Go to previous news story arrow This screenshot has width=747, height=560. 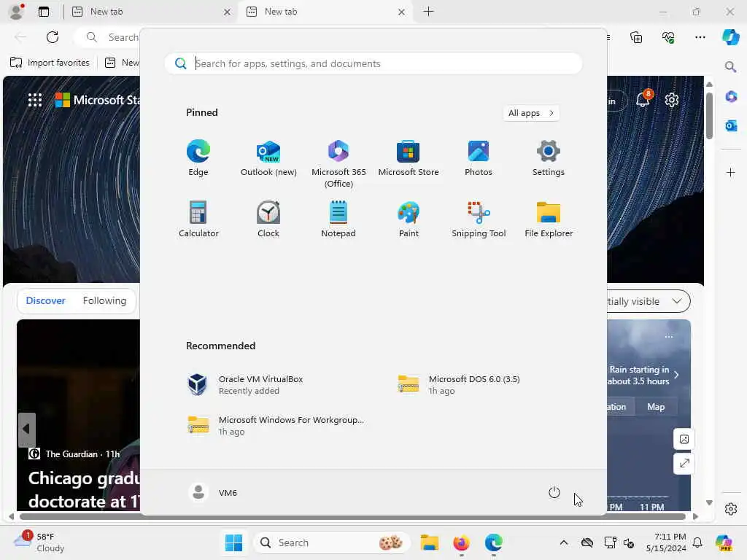[x=27, y=429]
